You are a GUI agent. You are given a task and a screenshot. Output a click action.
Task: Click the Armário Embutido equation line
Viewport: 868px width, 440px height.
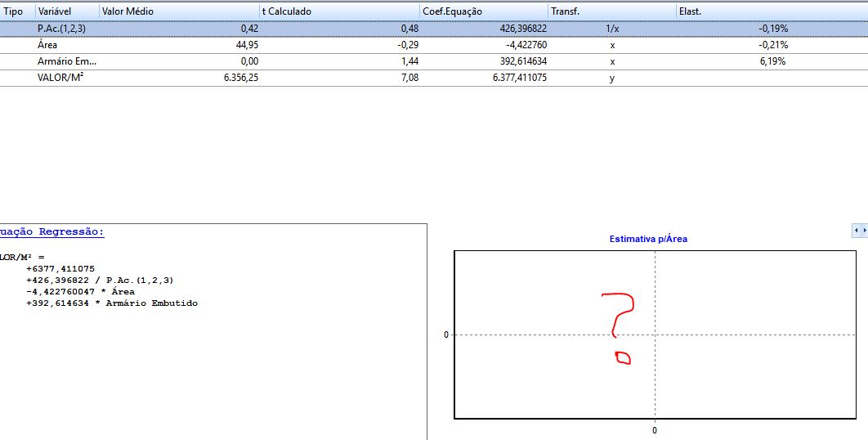112,303
